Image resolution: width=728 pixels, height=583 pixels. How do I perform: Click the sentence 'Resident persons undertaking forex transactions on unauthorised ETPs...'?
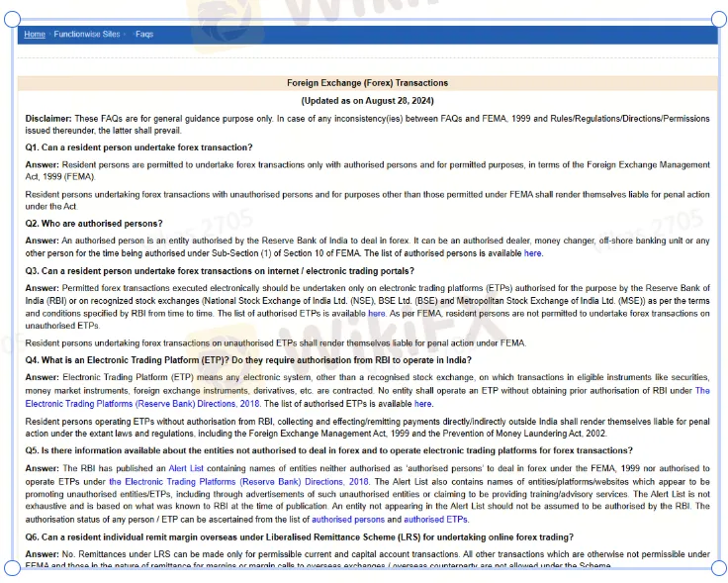click(276, 343)
